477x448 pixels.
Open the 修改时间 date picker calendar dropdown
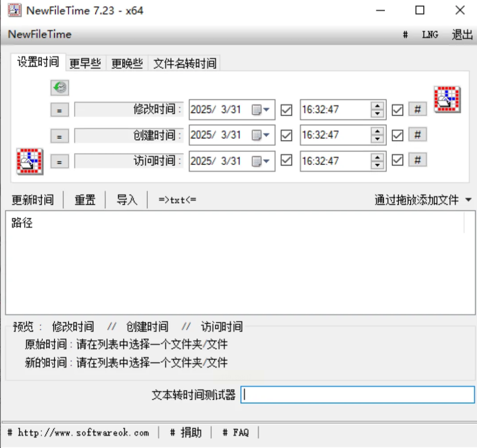coord(261,110)
